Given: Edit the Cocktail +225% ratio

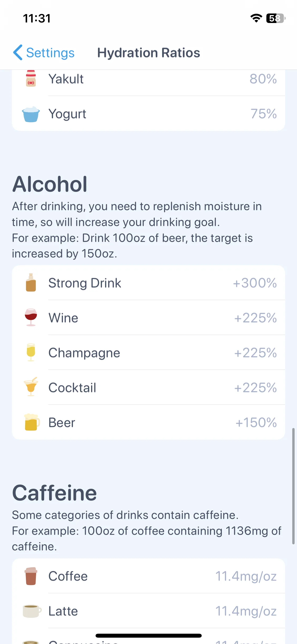Looking at the screenshot, I should pyautogui.click(x=255, y=388).
